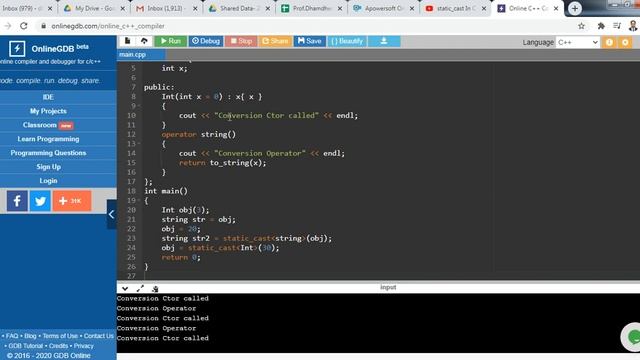This screenshot has width=640, height=360.
Task: Stop the running program
Action: point(241,41)
